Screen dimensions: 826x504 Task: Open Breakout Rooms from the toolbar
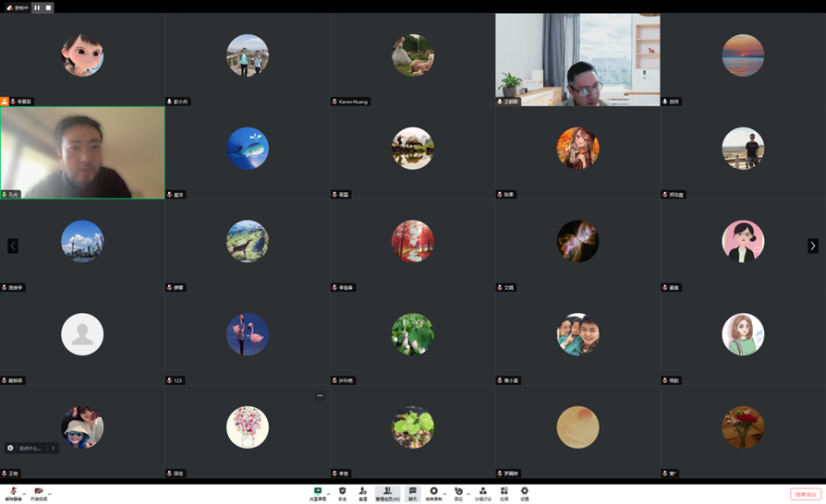click(482, 493)
